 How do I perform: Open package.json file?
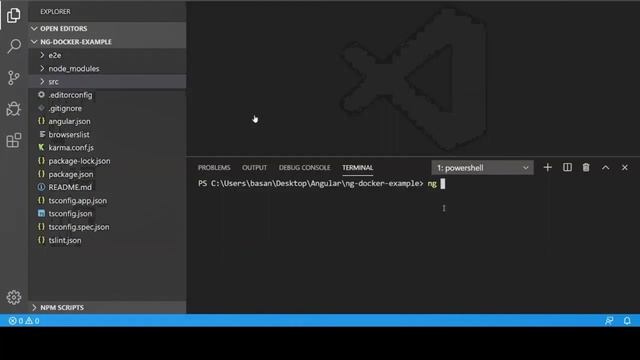pos(71,174)
